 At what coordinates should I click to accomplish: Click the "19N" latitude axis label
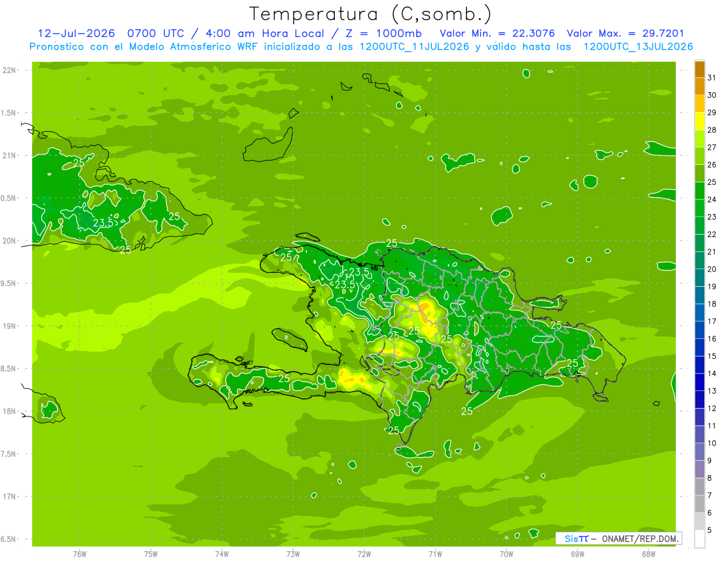(x=10, y=326)
